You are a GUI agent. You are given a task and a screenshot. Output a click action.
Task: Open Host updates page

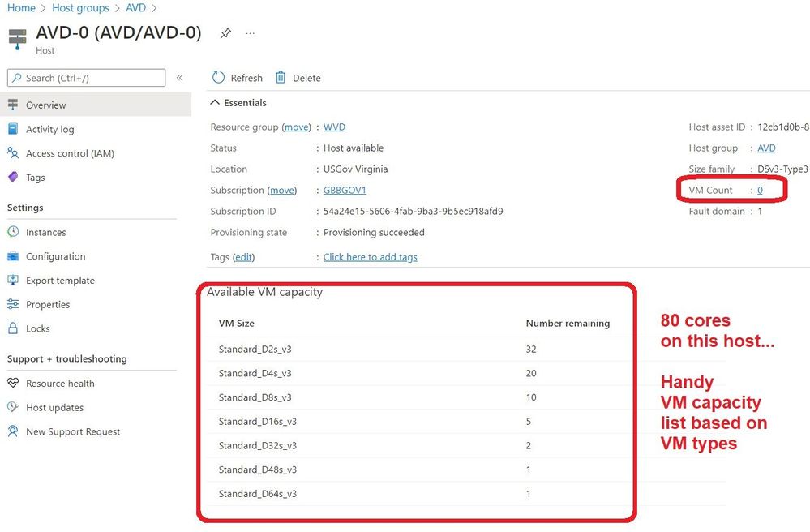point(55,408)
